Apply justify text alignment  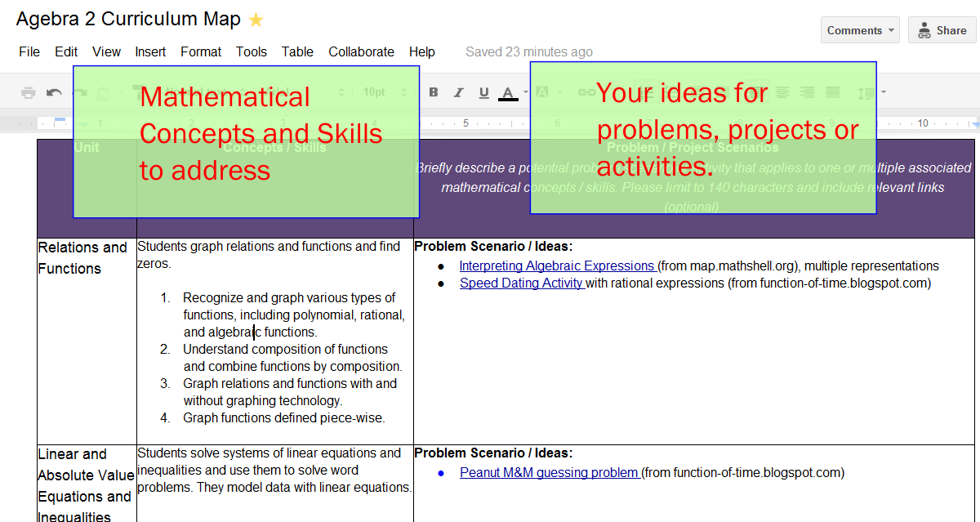tap(833, 93)
